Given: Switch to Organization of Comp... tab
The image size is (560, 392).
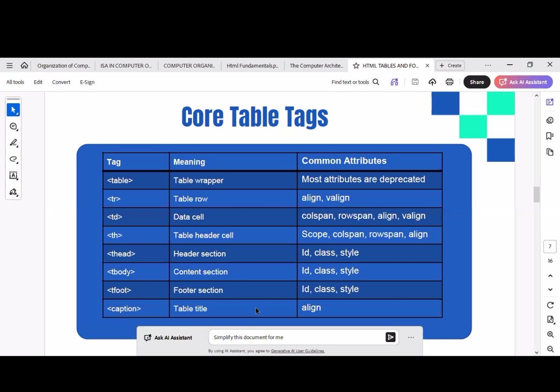Looking at the screenshot, I should point(63,66).
